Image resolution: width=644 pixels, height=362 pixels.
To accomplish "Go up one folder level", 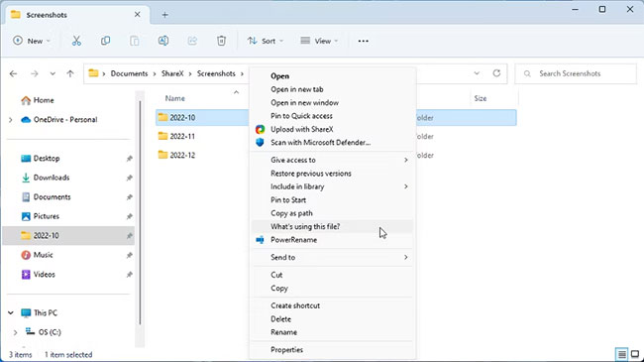I will [70, 73].
